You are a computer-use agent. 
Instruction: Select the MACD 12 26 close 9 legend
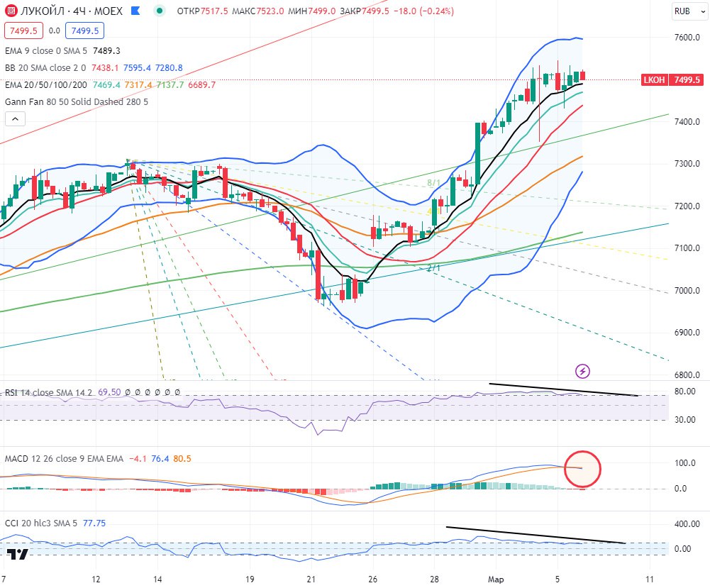64,458
